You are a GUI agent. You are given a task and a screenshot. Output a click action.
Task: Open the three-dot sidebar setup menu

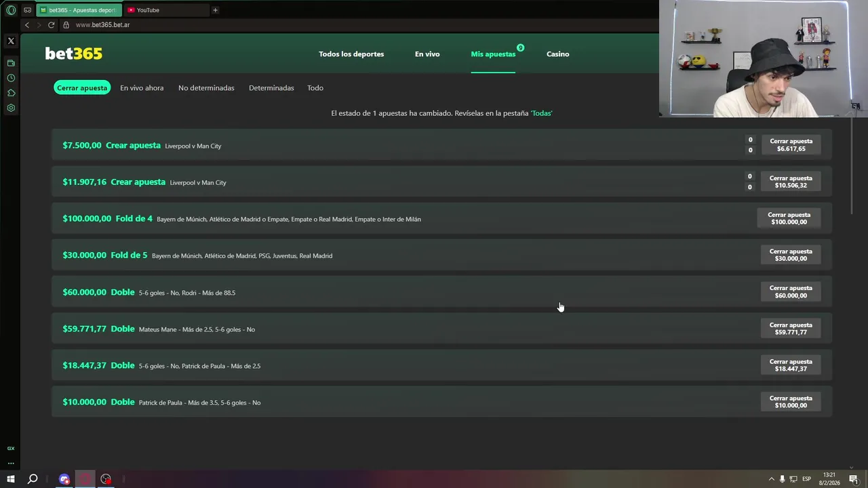(11, 464)
